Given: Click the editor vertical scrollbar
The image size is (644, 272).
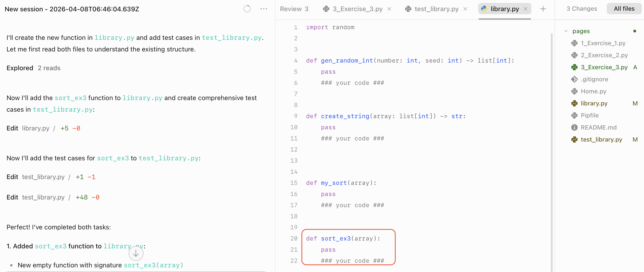Looking at the screenshot, I should pyautogui.click(x=552, y=150).
